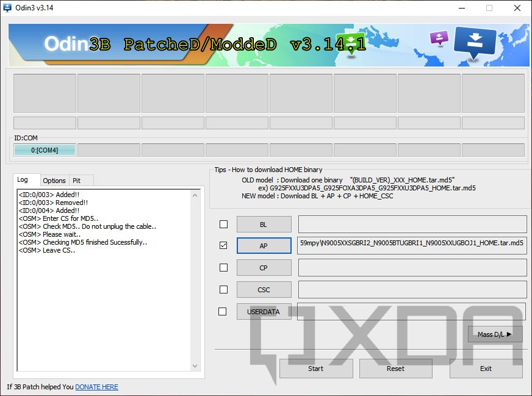Viewport: 532px width, 396px height.
Task: Open the DONATE HERE link
Action: point(96,387)
